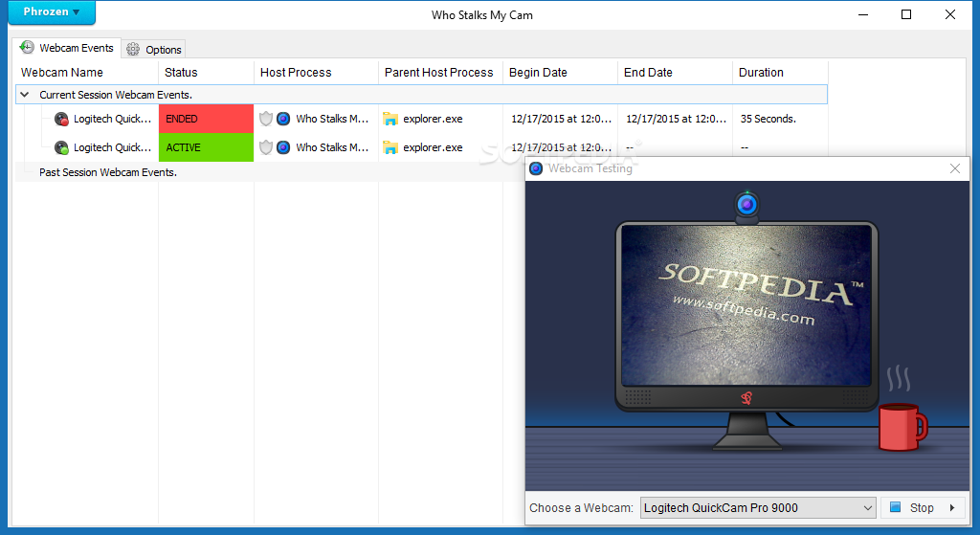
Task: Click blue webcam app icon in ENDED row
Action: pos(283,119)
